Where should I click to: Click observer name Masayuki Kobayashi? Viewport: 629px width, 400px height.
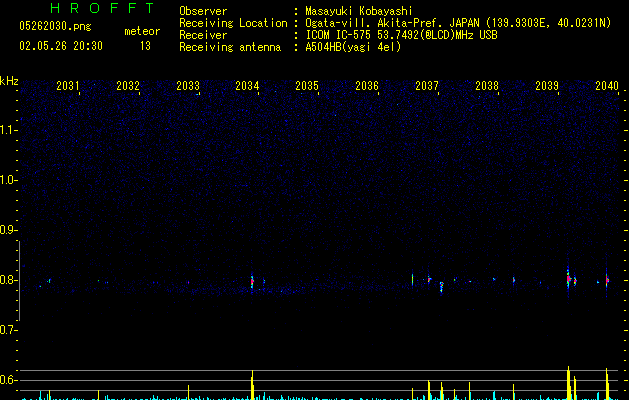359,11
